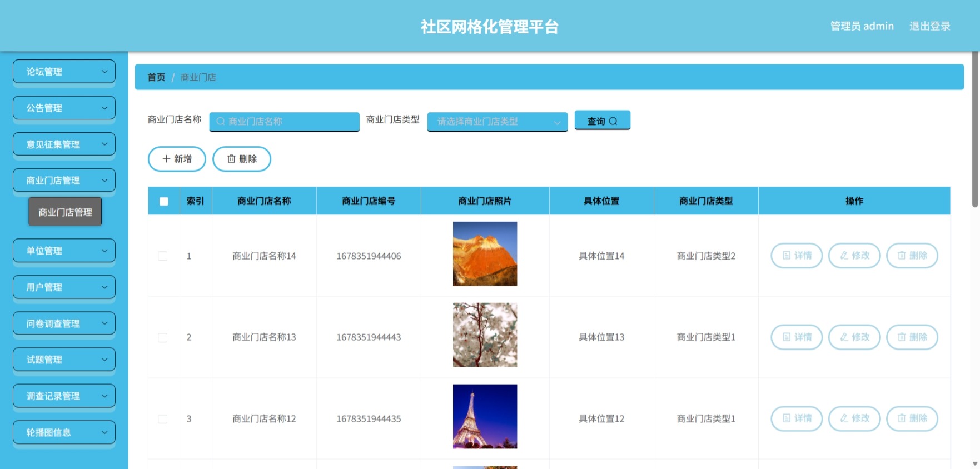The image size is (980, 469).
Task: Click cell 1678351944443
Action: (x=369, y=337)
